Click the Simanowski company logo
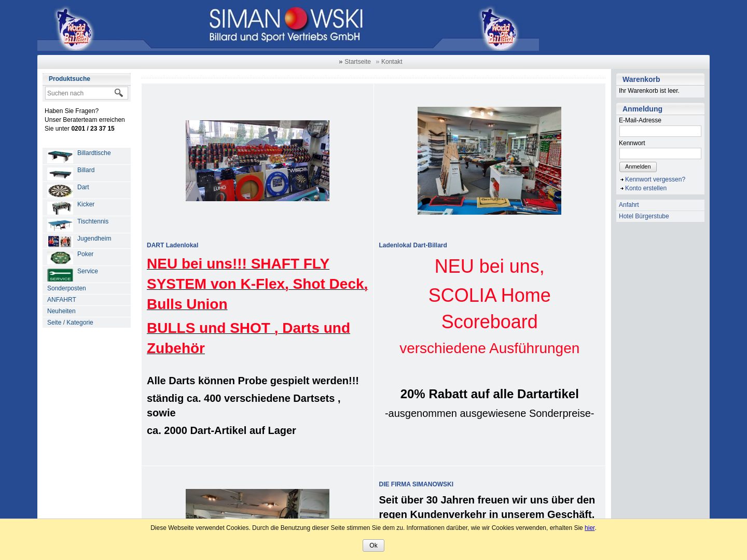 286,24
